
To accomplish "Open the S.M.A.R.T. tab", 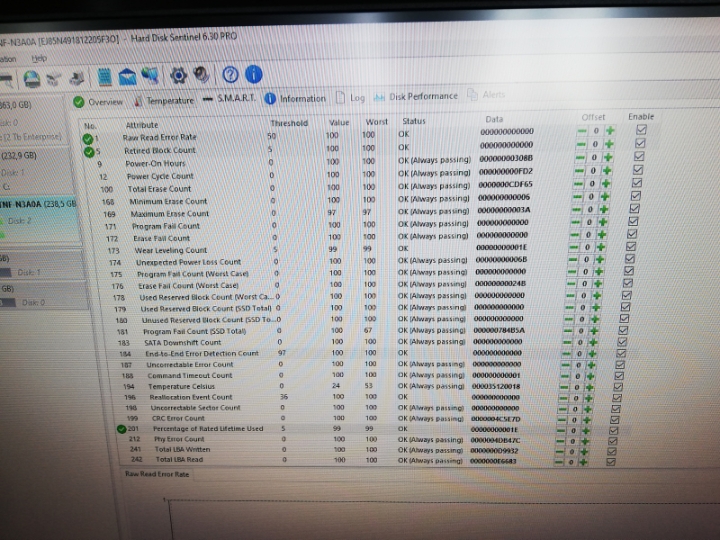I will coord(230,98).
